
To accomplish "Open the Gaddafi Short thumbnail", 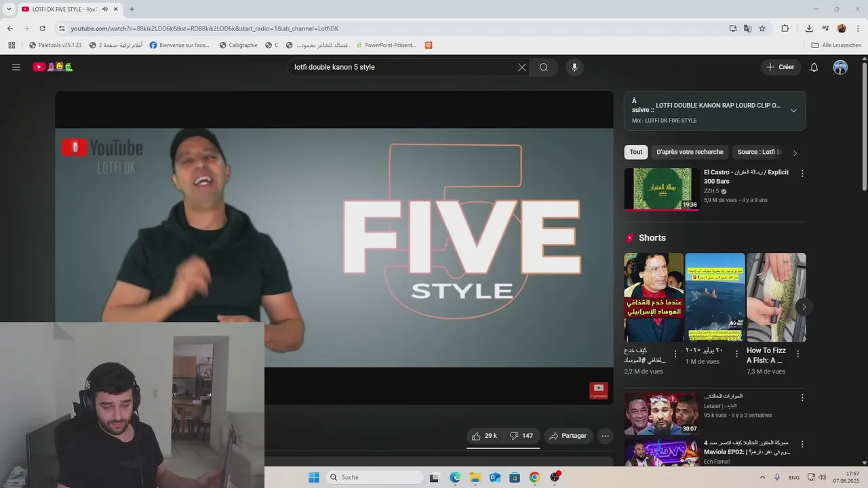I will point(654,298).
